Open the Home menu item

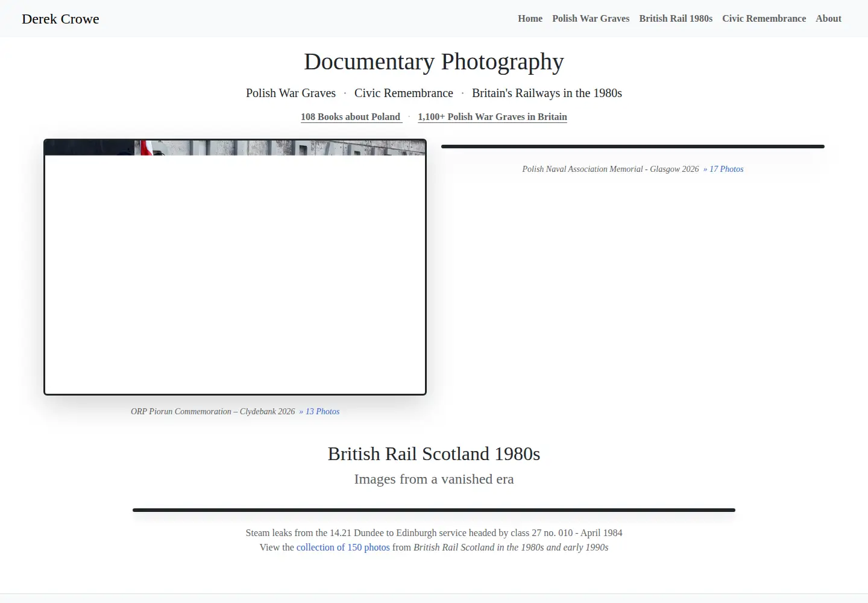click(530, 19)
